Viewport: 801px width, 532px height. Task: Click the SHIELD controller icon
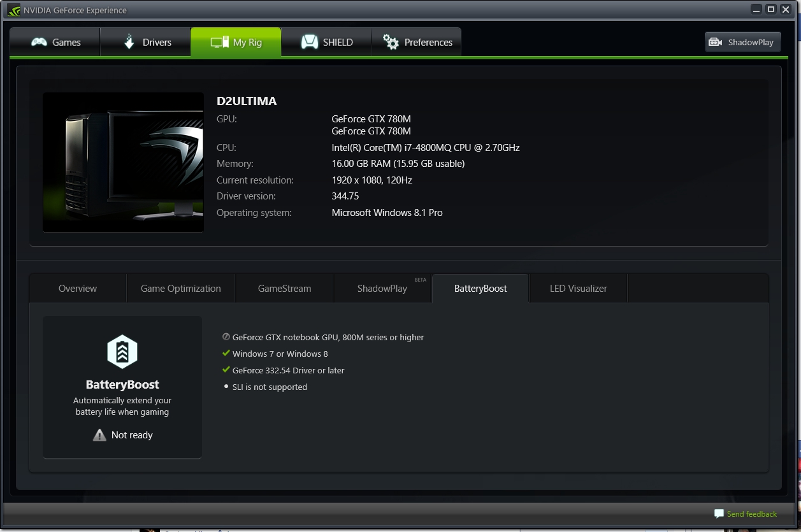coord(310,42)
